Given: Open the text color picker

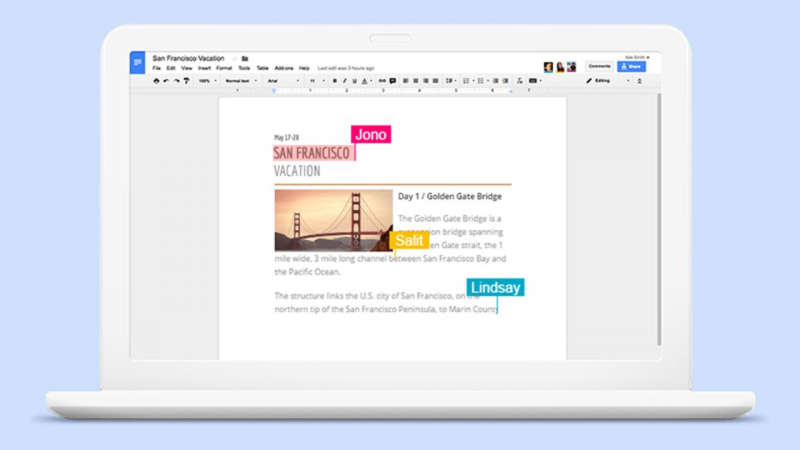Looking at the screenshot, I should [x=366, y=81].
